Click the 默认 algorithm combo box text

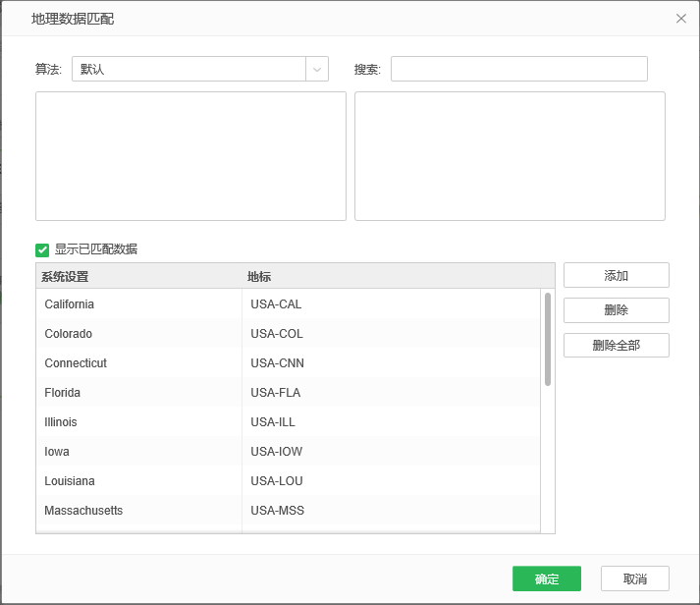pos(92,69)
